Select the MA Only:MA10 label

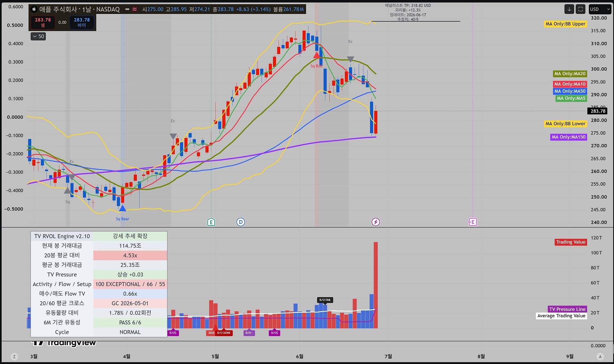coord(570,84)
